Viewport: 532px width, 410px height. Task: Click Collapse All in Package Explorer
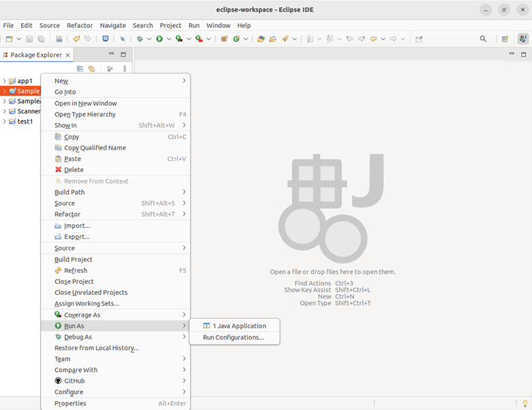coord(80,69)
